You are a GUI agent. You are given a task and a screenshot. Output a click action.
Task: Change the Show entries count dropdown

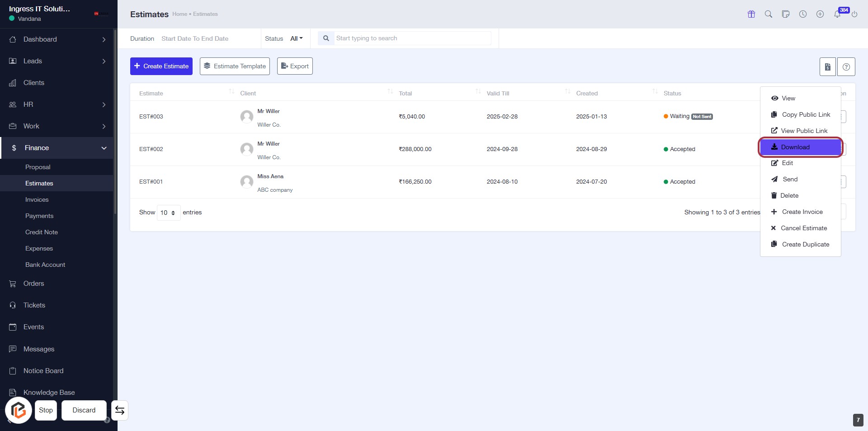pyautogui.click(x=168, y=213)
